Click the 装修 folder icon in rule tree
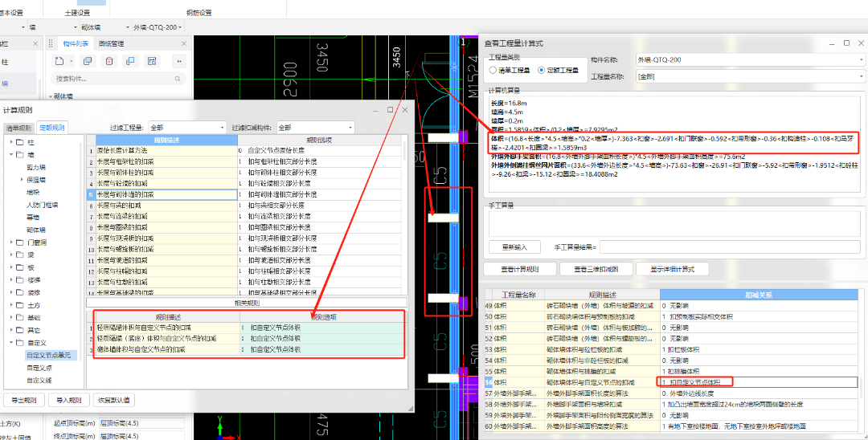Image resolution: width=868 pixels, height=440 pixels. click(20, 292)
